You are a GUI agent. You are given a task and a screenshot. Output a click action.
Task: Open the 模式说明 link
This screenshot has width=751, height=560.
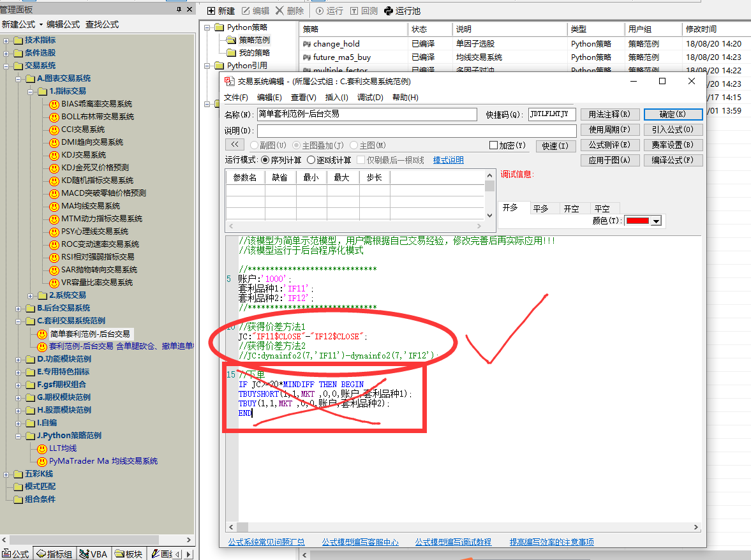tap(448, 160)
